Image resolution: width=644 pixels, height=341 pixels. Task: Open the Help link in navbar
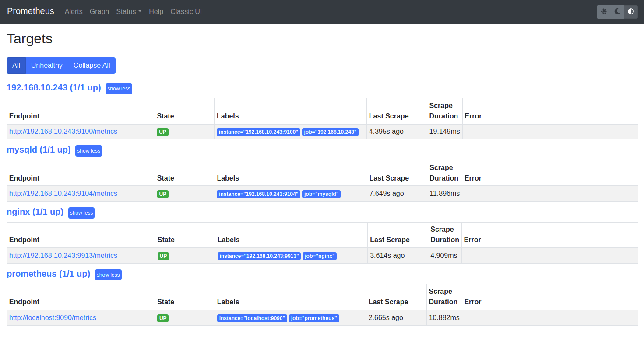click(156, 12)
